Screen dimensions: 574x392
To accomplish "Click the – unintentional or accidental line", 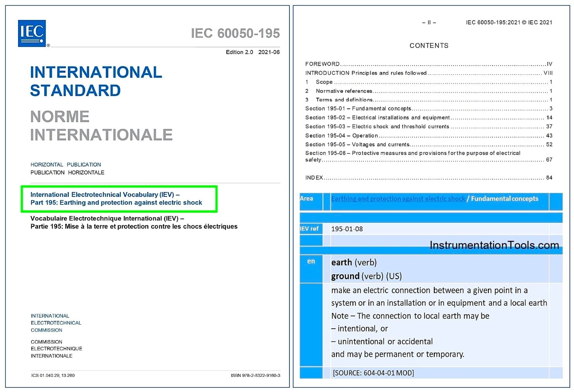I will 382,341.
